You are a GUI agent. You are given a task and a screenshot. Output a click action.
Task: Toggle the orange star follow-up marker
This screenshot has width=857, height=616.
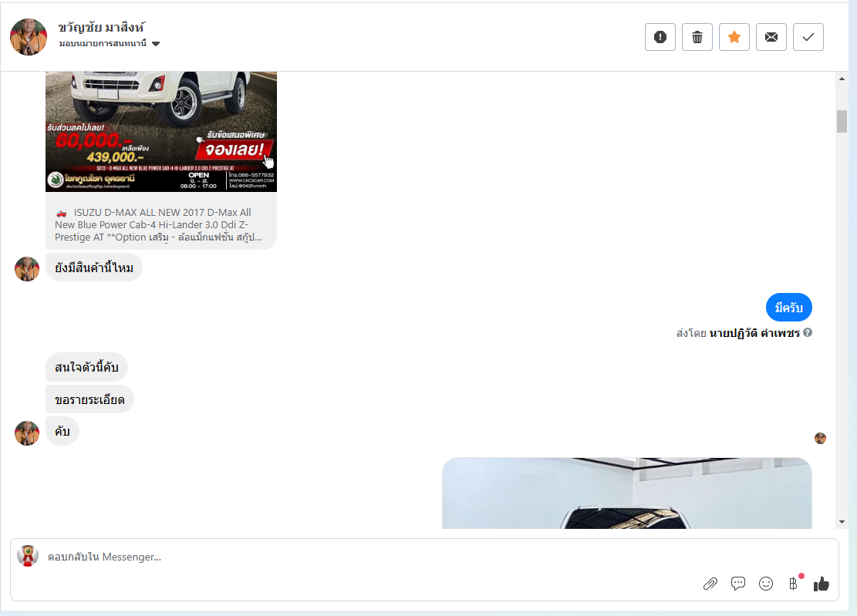[x=734, y=37]
